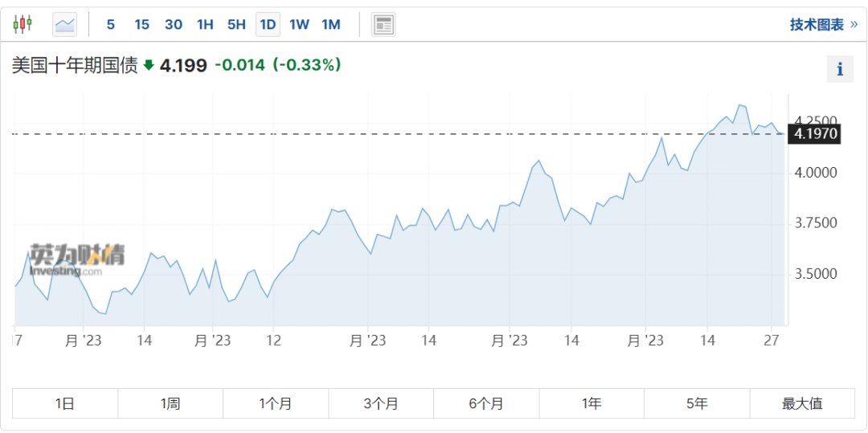The height and width of the screenshot is (433, 868).
Task: Select the 1D daily interval
Action: click(x=268, y=24)
